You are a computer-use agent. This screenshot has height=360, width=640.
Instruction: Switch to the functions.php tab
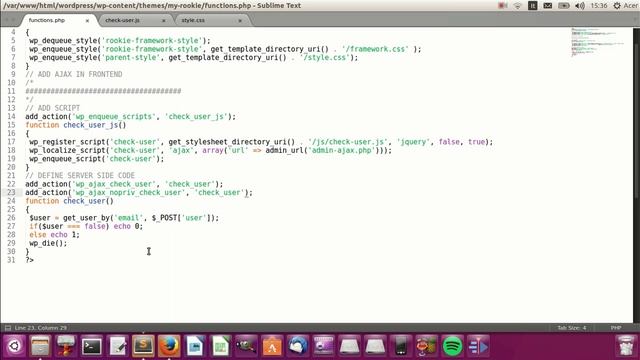point(47,20)
